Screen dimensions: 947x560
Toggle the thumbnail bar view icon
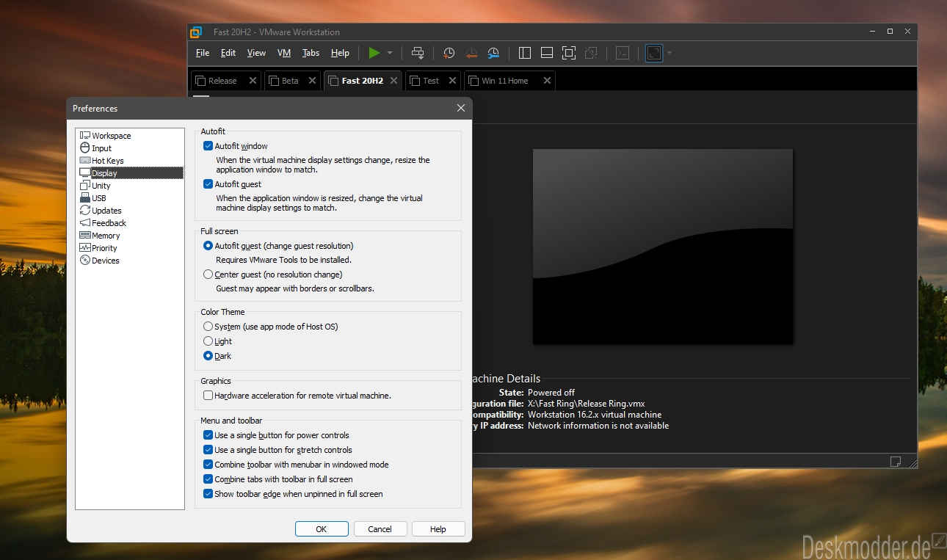546,53
